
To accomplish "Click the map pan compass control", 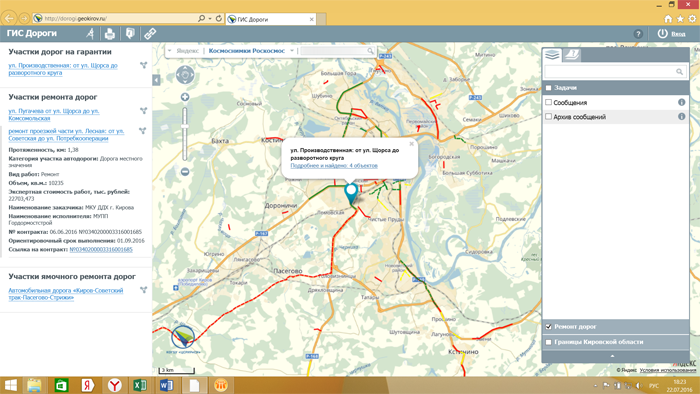I will coord(185,75).
